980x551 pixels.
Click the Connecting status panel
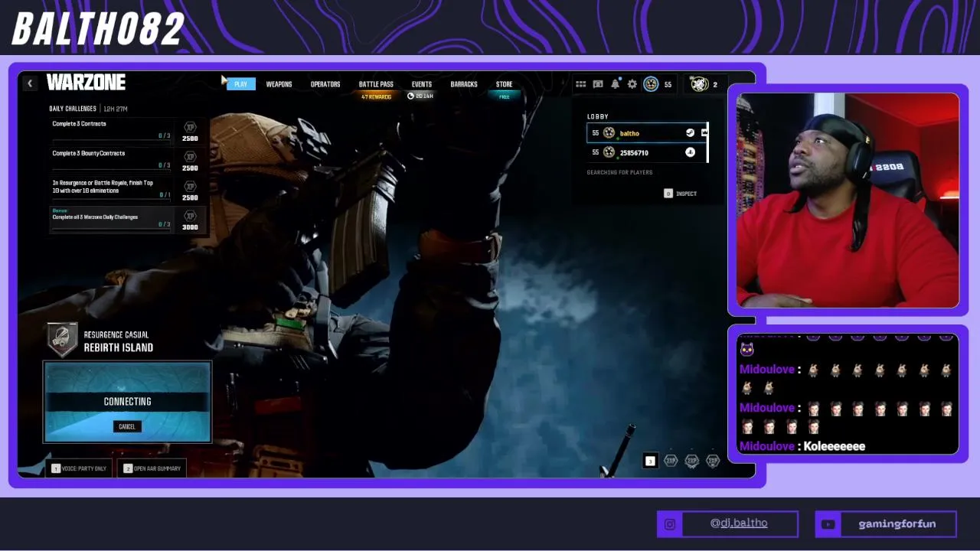[127, 402]
